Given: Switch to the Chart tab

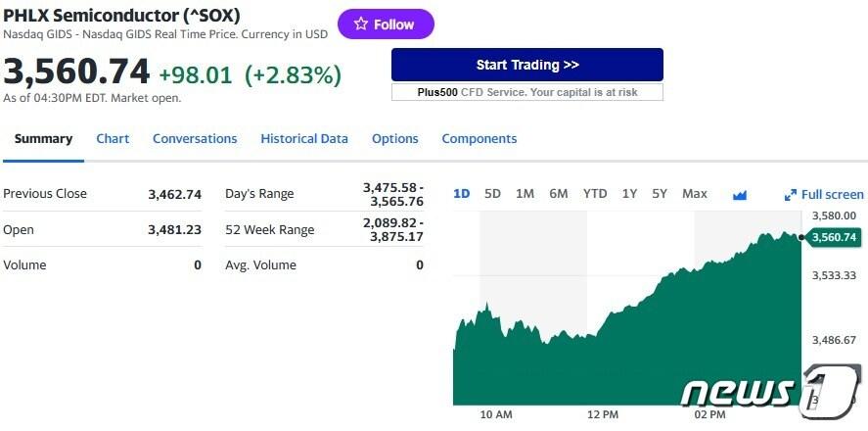Looking at the screenshot, I should (x=113, y=139).
